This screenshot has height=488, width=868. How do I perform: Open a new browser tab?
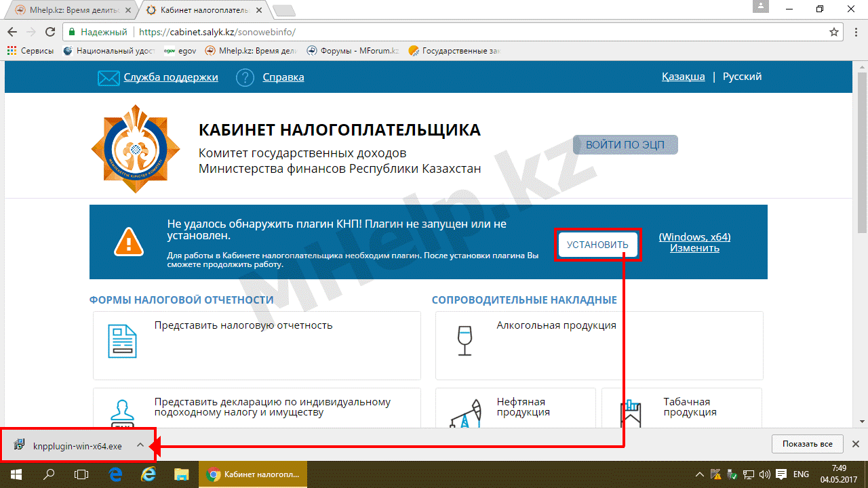pyautogui.click(x=284, y=10)
